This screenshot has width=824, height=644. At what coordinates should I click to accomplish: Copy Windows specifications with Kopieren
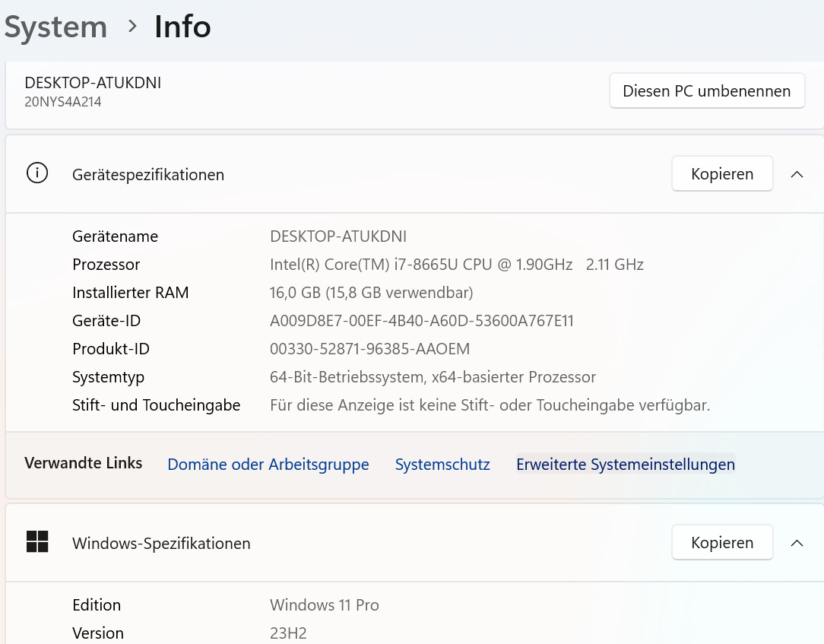[722, 542]
